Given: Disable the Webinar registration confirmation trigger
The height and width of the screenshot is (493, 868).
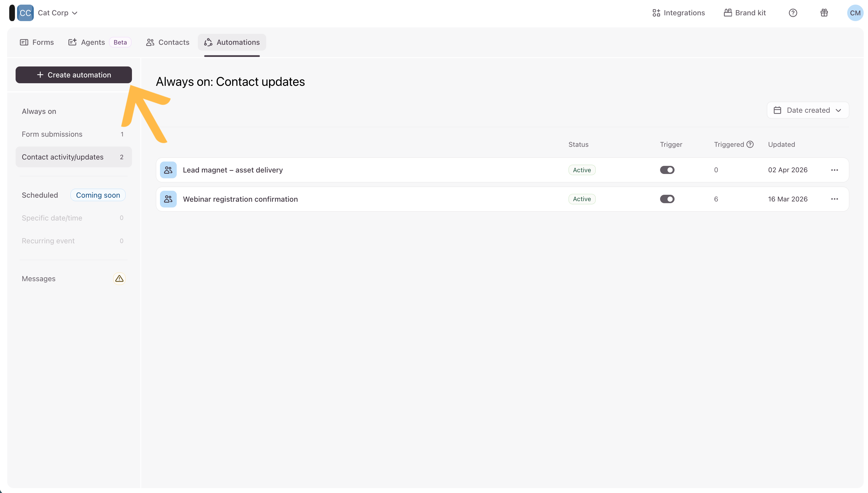Looking at the screenshot, I should click(667, 199).
